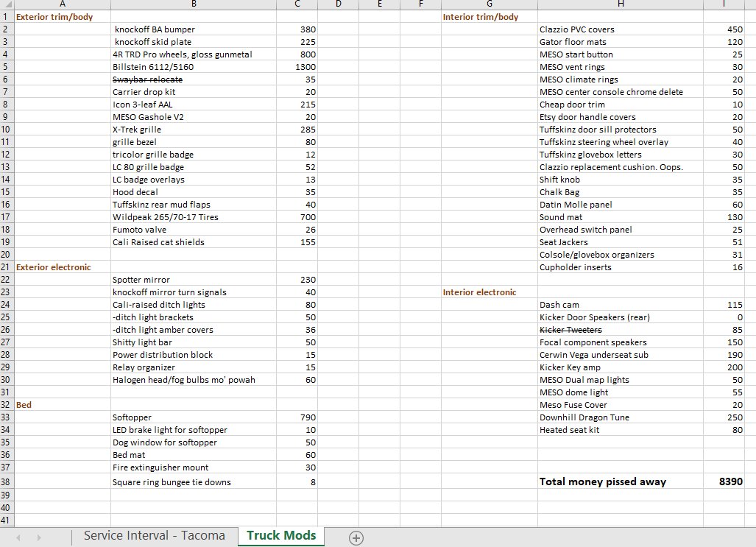Click the 0 value for Kicker Door Speakers
This screenshot has height=547, width=756.
(724, 317)
